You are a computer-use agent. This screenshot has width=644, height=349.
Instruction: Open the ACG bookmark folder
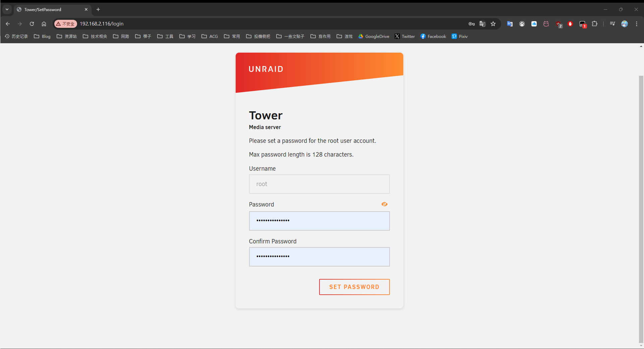(x=210, y=36)
